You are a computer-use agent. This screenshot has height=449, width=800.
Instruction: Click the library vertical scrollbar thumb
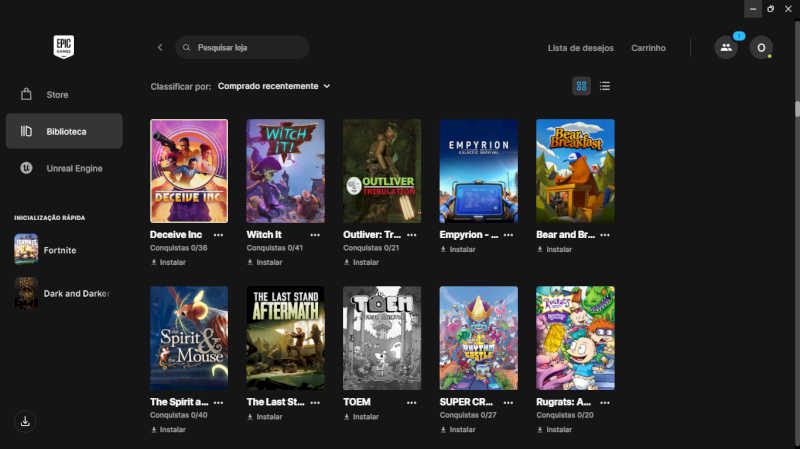point(797,110)
